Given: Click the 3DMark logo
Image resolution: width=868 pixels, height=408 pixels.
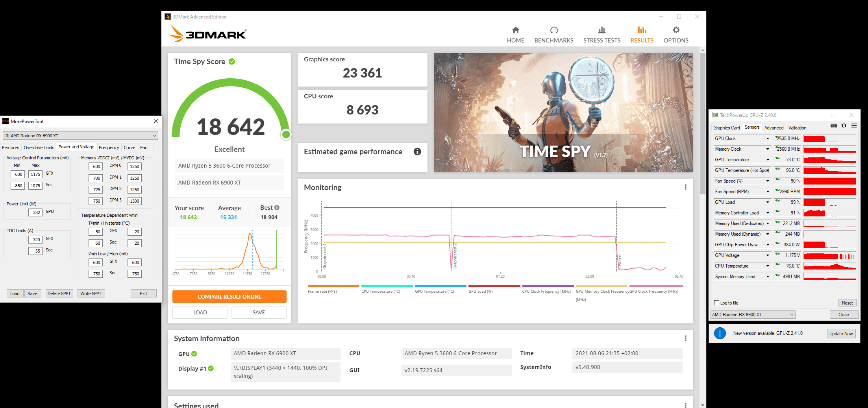Looking at the screenshot, I should 207,34.
